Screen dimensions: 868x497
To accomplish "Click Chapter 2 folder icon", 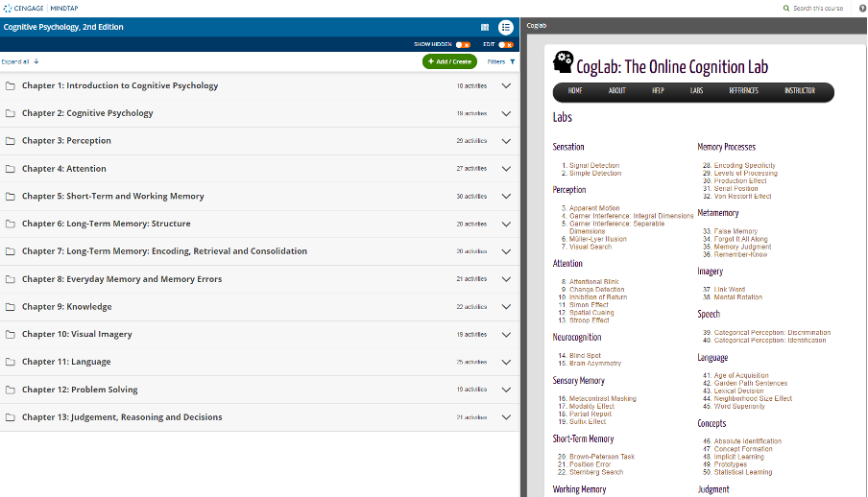I will click(x=10, y=113).
